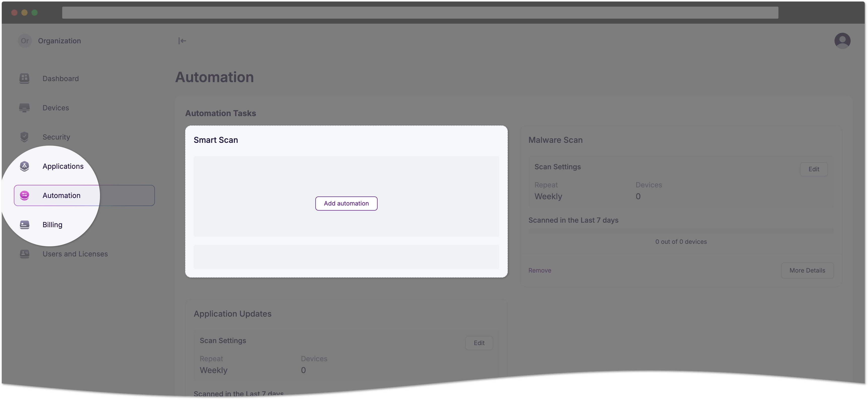The height and width of the screenshot is (400, 868).
Task: Remove the Malware Scan automation
Action: [540, 270]
